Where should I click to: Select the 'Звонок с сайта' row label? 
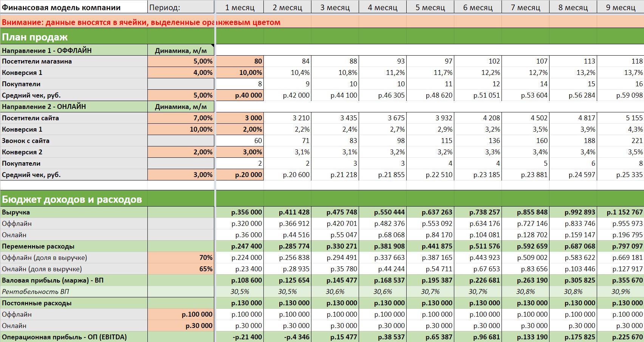point(74,141)
